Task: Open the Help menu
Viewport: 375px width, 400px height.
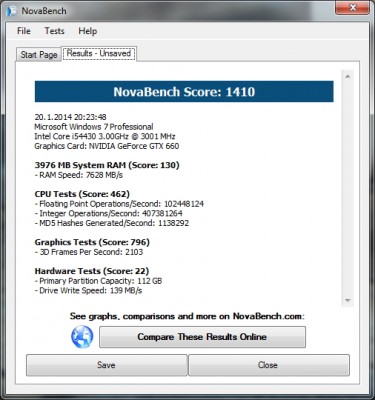Action: (x=88, y=31)
